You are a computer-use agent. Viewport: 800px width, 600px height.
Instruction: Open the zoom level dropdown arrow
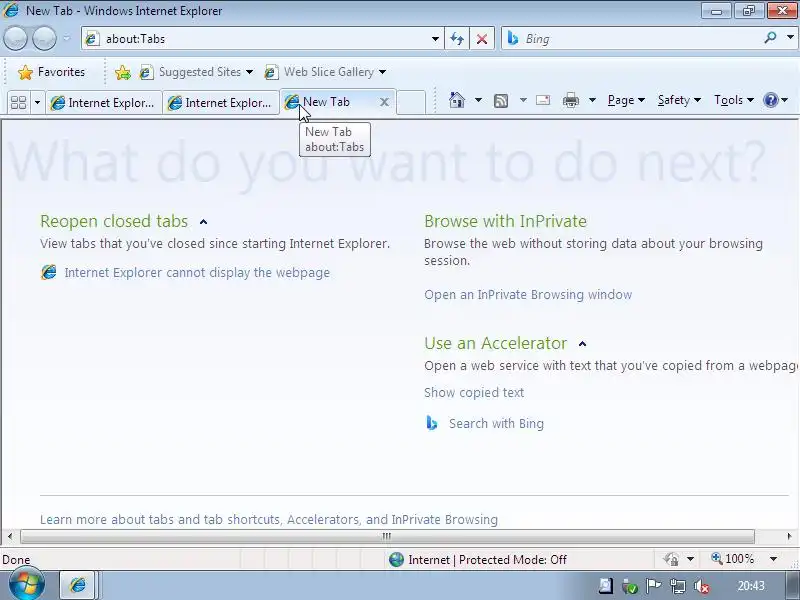pyautogui.click(x=773, y=559)
